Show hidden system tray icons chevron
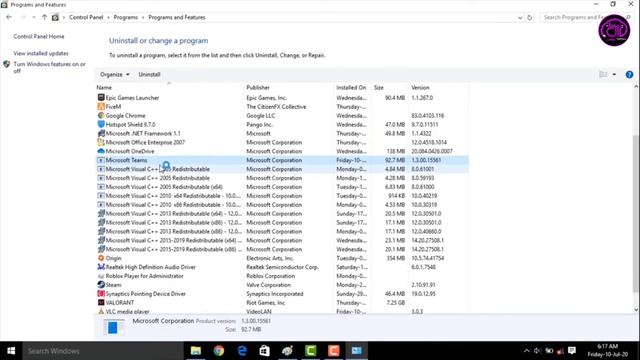Viewport: 640px width, 360px height. 527,351
